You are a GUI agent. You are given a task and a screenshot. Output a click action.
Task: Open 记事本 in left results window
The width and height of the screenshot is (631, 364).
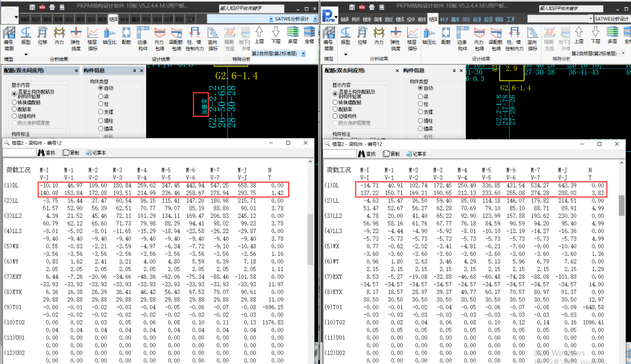coord(96,153)
